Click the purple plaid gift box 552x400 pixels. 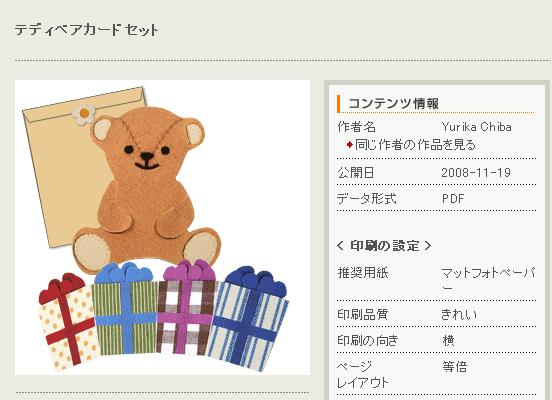[x=187, y=307]
